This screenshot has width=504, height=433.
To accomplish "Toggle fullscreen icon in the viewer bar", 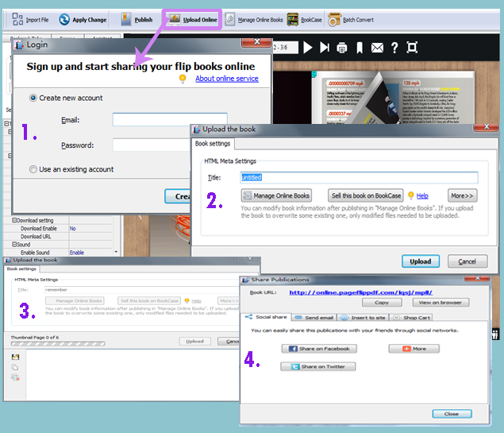I will pos(412,48).
